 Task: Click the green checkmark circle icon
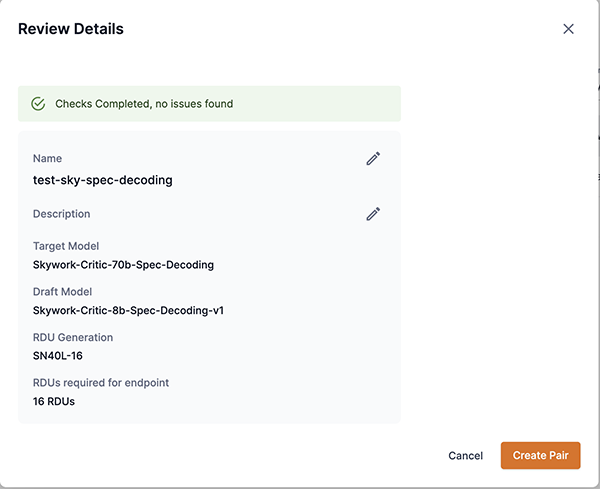[39, 104]
